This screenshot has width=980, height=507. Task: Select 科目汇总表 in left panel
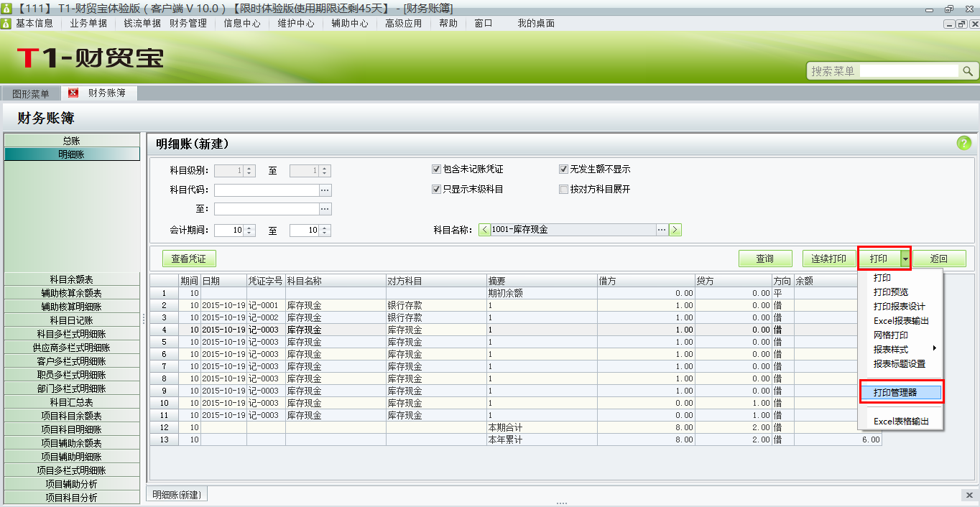coord(72,402)
